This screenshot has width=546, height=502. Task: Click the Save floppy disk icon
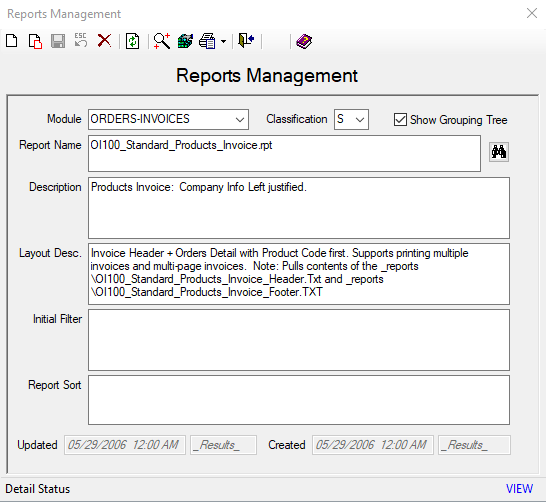click(58, 41)
